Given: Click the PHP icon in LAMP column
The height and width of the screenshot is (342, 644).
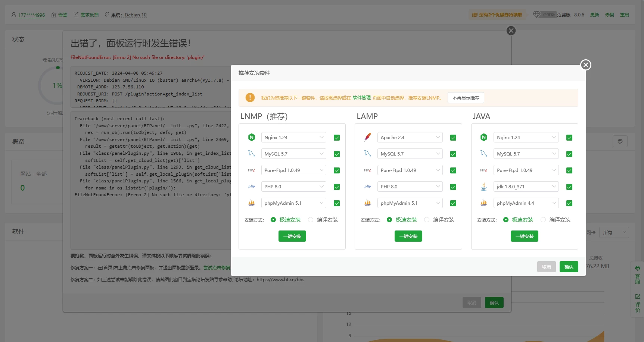Looking at the screenshot, I should (x=368, y=186).
